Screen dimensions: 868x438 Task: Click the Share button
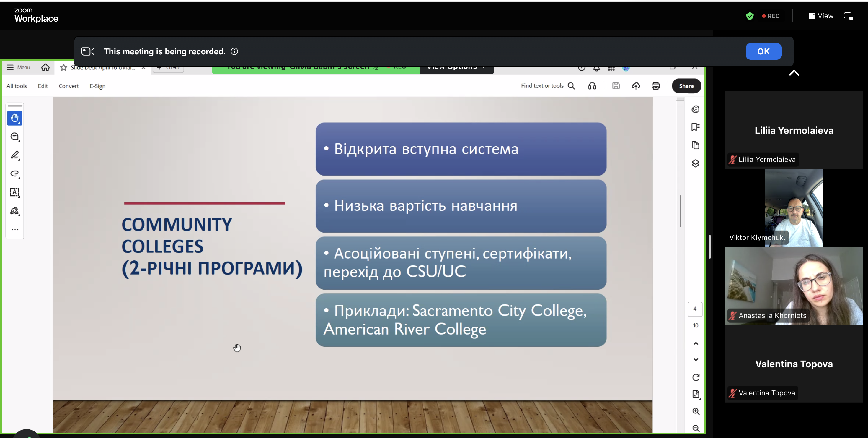[686, 86]
